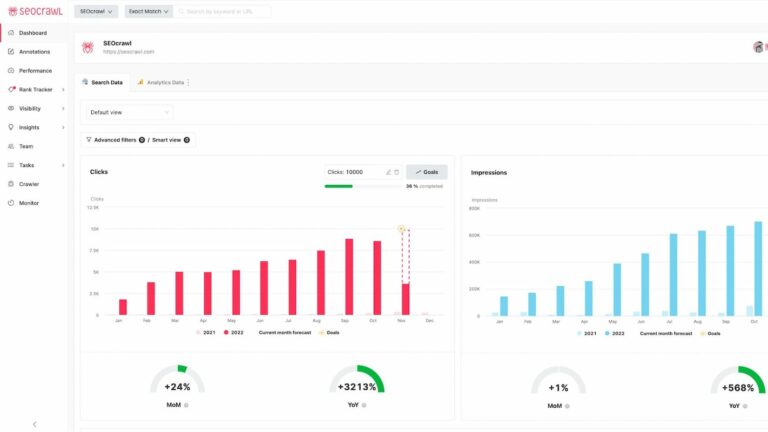Click the pencil edit icon beside Clicks goal

pos(388,172)
